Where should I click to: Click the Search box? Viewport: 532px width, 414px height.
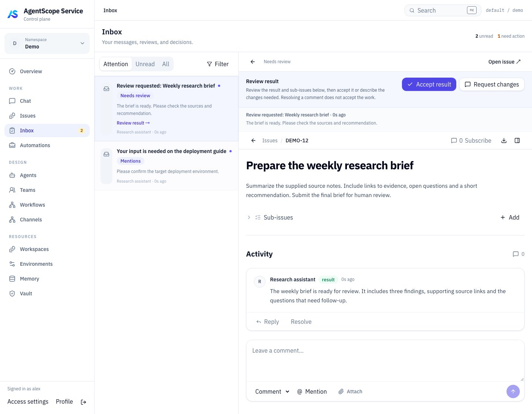point(443,10)
